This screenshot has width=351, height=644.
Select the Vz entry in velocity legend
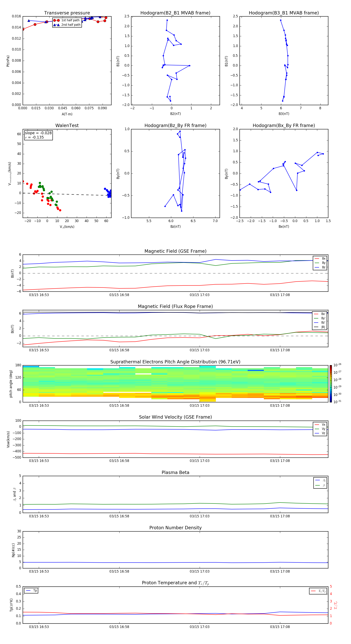tap(320, 433)
